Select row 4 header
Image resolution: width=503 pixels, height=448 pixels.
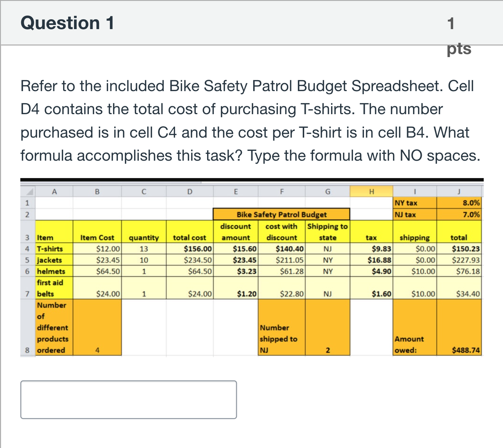pos(28,249)
